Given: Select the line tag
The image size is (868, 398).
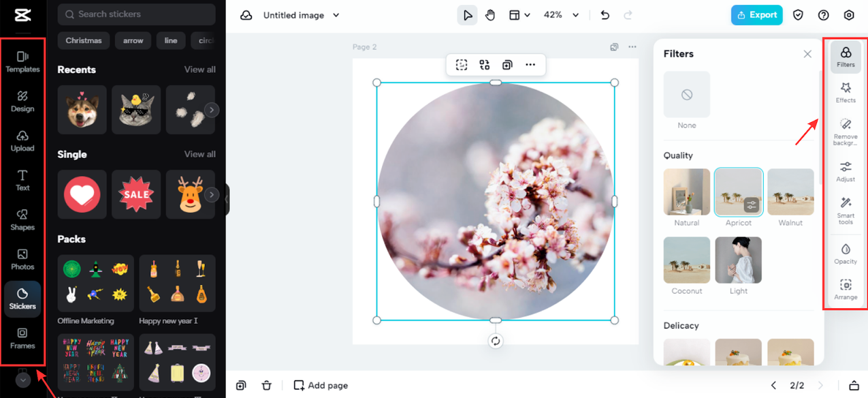Looking at the screenshot, I should (171, 40).
